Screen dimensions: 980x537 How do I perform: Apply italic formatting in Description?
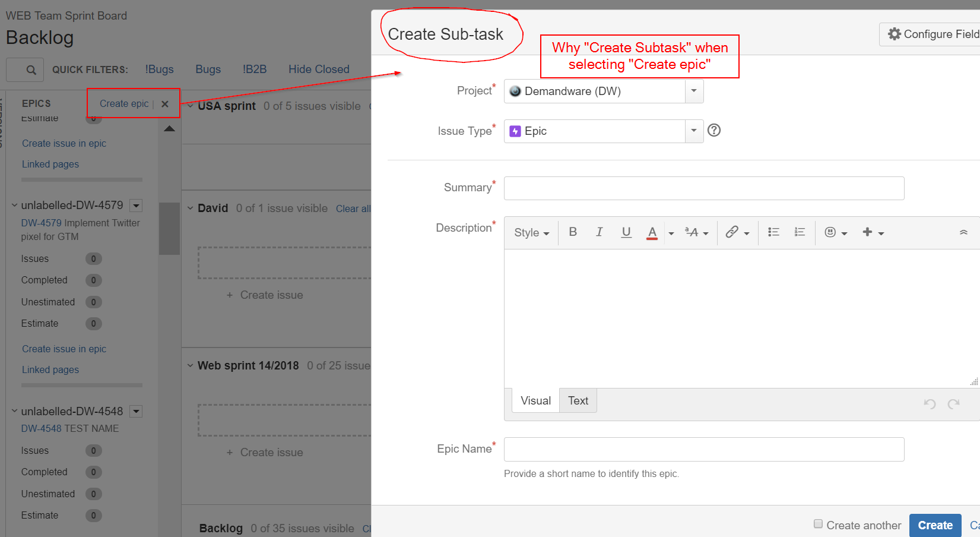(600, 232)
